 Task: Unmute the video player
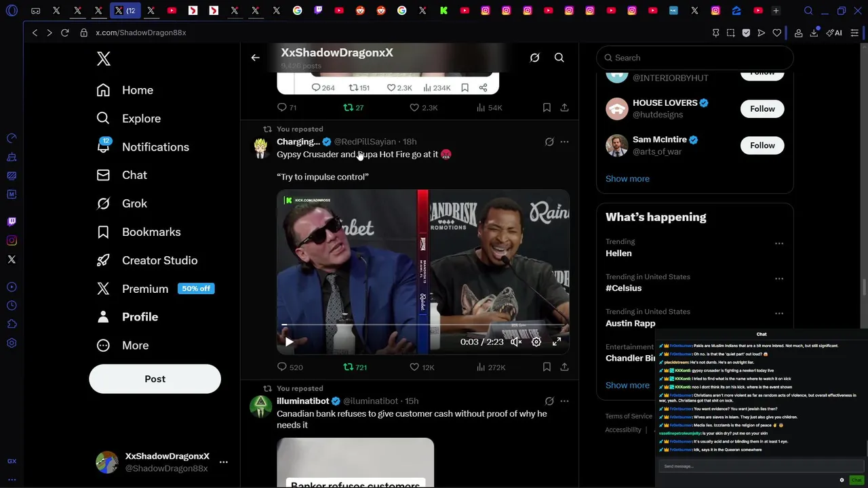[x=516, y=342]
